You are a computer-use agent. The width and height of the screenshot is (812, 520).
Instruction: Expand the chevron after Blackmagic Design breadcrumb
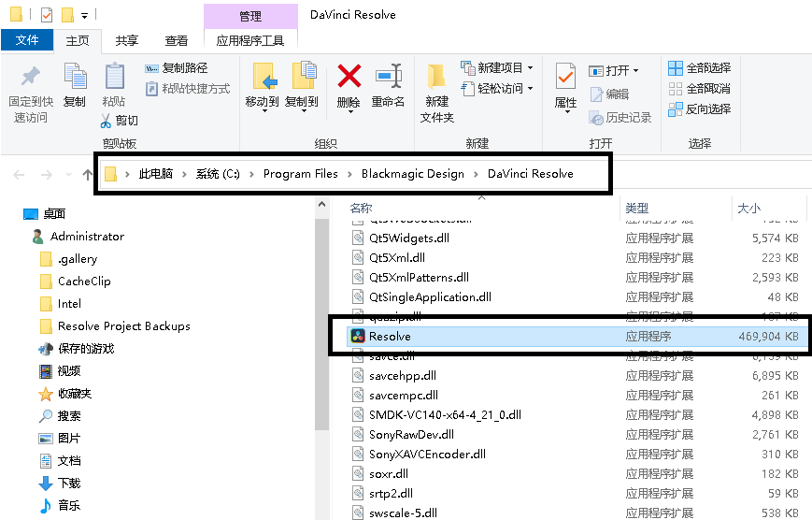click(476, 174)
